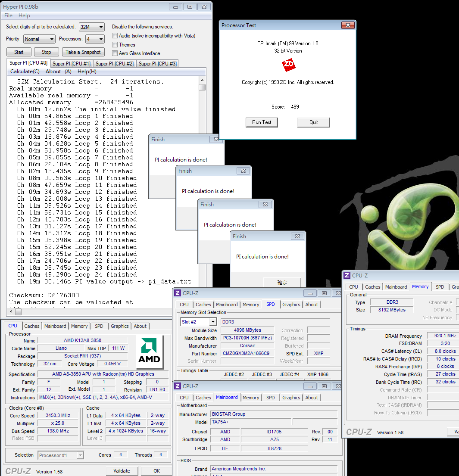The width and height of the screenshot is (459, 476).
Task: Open Graphics tab in CPU-Z processor window
Action: [x=120, y=326]
